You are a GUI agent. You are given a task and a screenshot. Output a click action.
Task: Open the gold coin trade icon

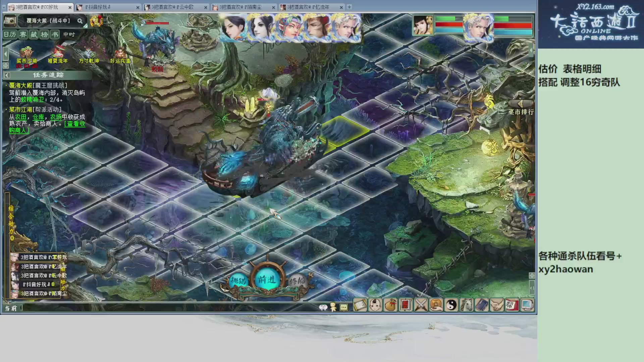436,305
